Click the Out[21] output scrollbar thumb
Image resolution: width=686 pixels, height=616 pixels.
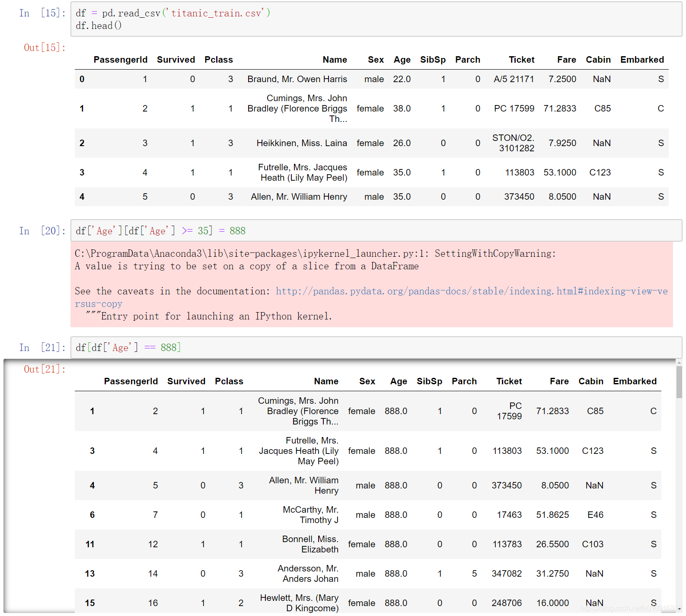point(679,382)
